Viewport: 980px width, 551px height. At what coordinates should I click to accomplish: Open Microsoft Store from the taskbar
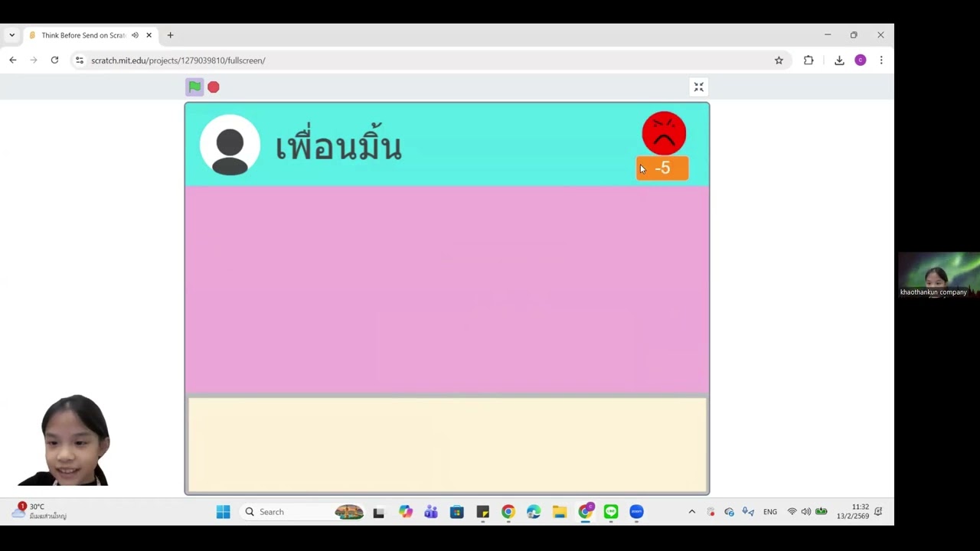click(457, 512)
